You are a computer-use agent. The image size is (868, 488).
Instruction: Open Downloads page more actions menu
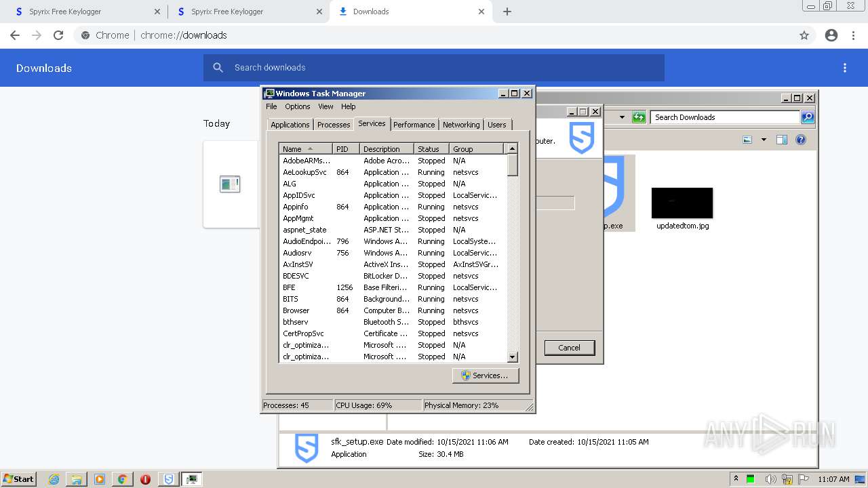click(x=845, y=68)
